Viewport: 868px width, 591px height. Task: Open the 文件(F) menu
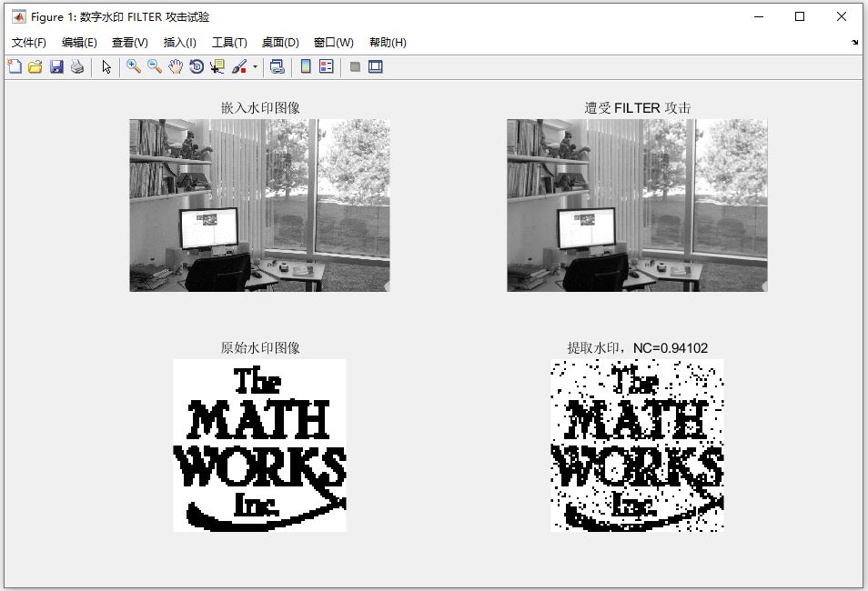29,43
